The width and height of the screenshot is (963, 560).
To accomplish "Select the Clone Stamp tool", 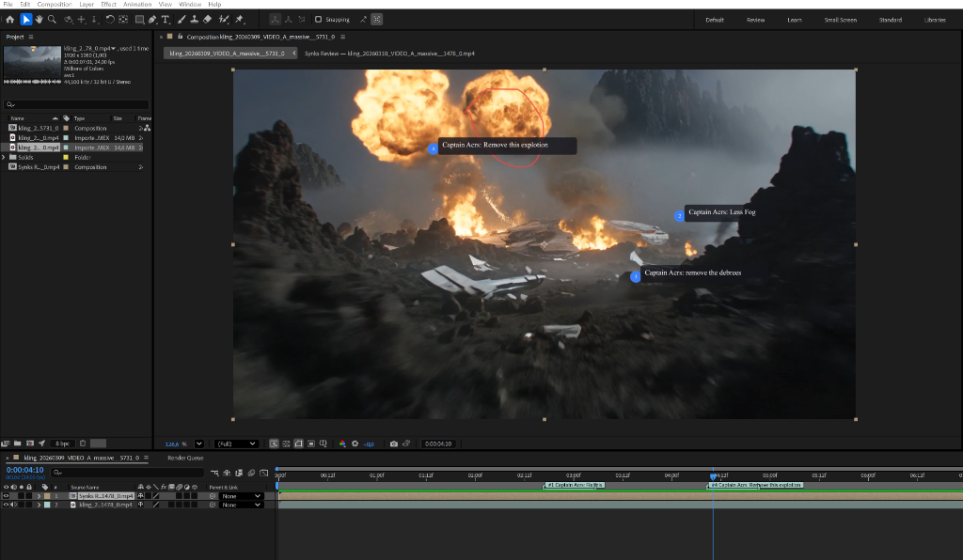I will 194,20.
